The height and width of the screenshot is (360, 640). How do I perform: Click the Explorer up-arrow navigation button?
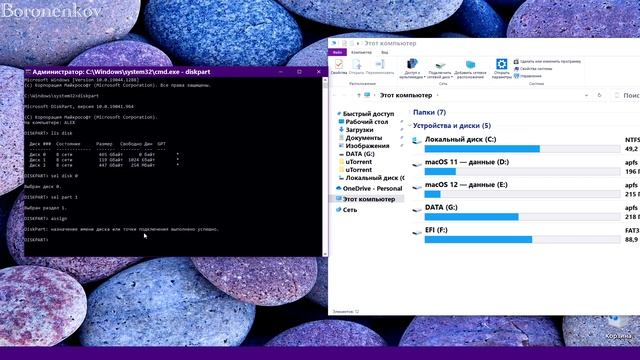358,95
